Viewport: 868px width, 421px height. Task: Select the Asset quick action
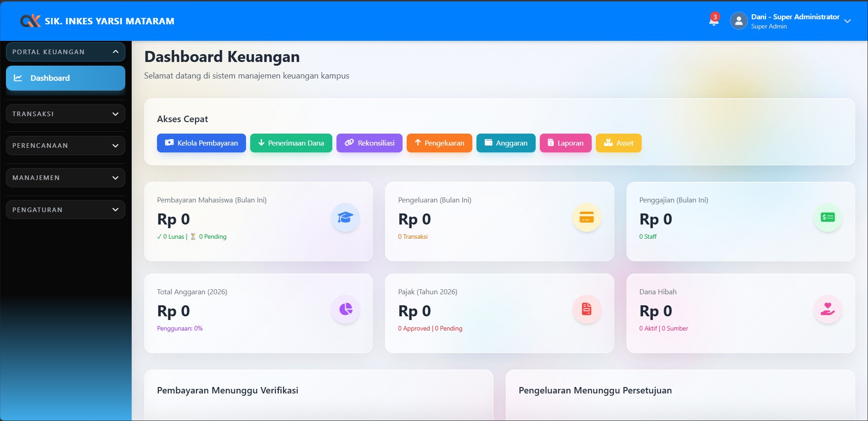point(618,143)
